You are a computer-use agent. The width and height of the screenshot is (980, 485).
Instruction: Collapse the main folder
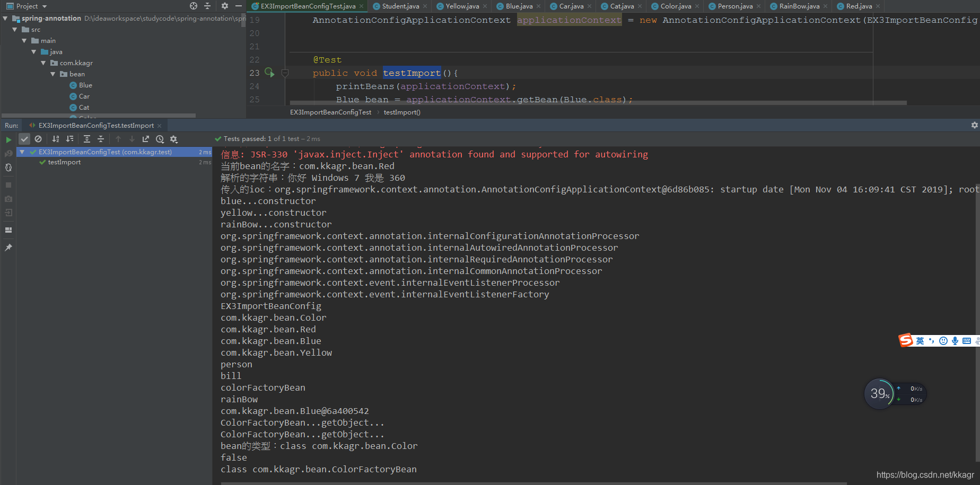point(24,40)
